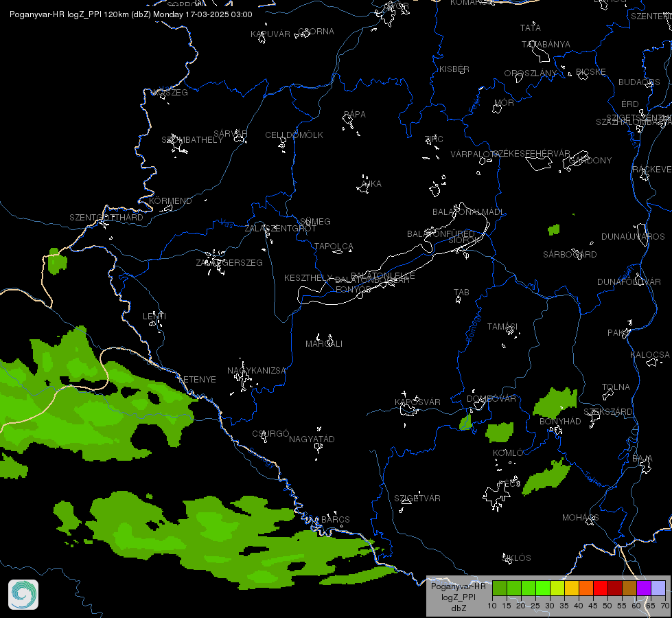Click the CSORNA city label
The image size is (672, 618).
pyautogui.click(x=316, y=32)
